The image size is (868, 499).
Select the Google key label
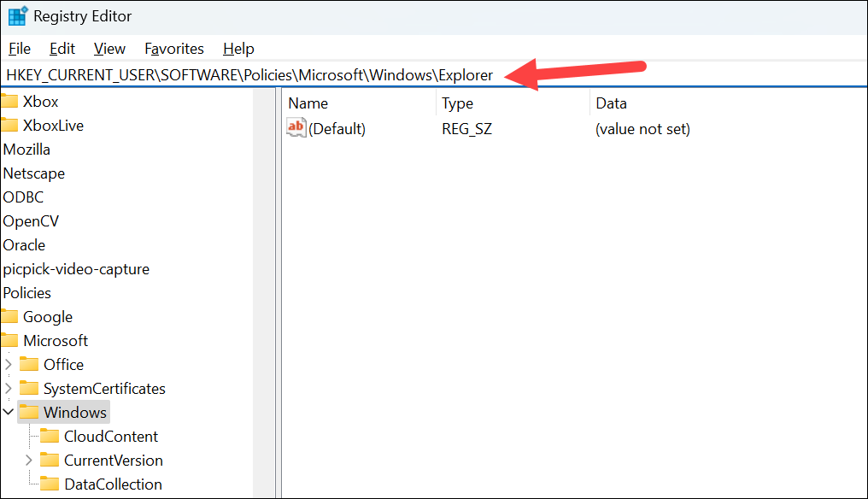[48, 317]
